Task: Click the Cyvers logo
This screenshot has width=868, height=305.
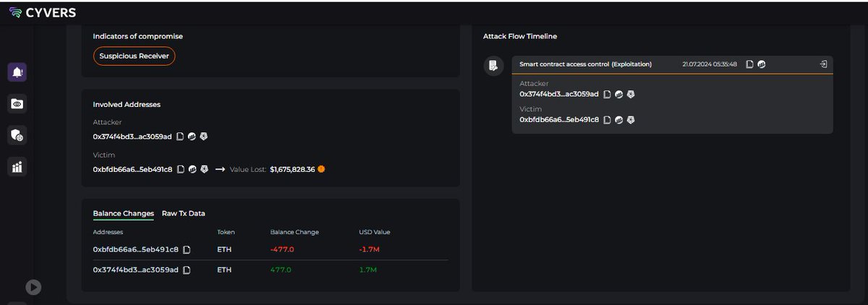Action: click(x=42, y=12)
